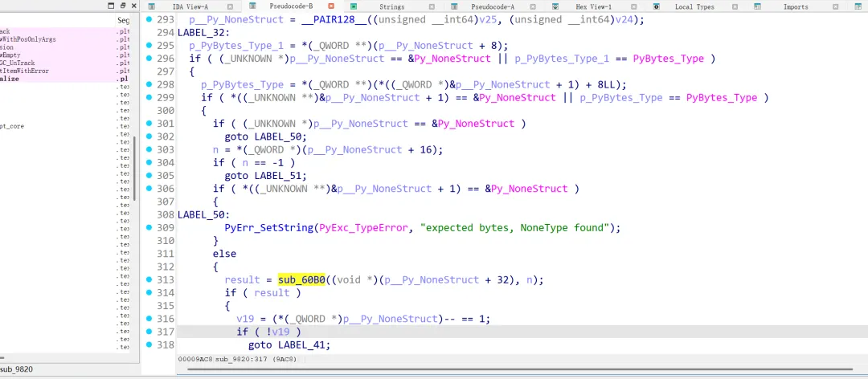Click the sub_9820 label below functions list
Viewport: 868px width, 379px height.
[x=17, y=369]
